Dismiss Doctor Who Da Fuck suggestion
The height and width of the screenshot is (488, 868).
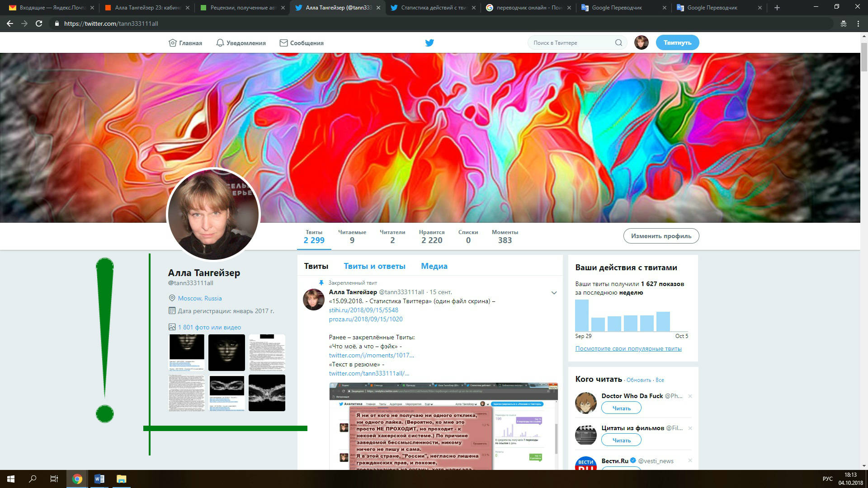[x=690, y=396]
